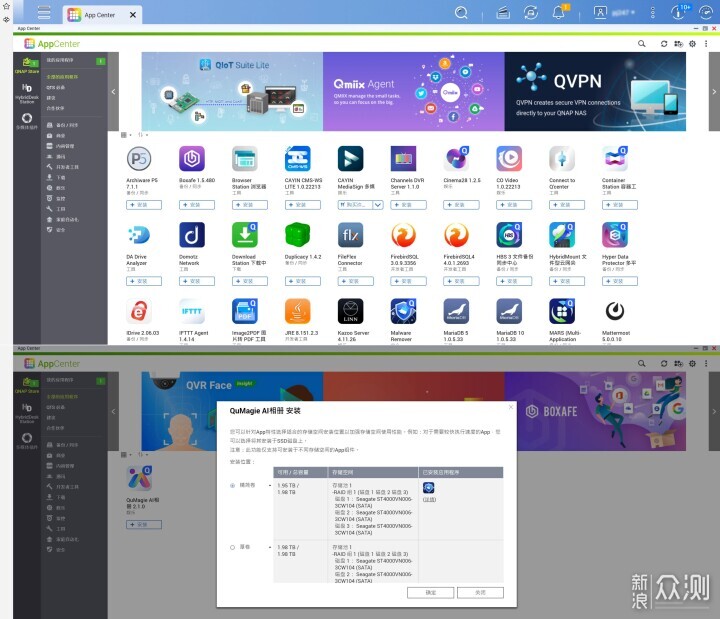The width and height of the screenshot is (720, 619).
Task: Open Archiware P5 app icon
Action: pos(139,159)
